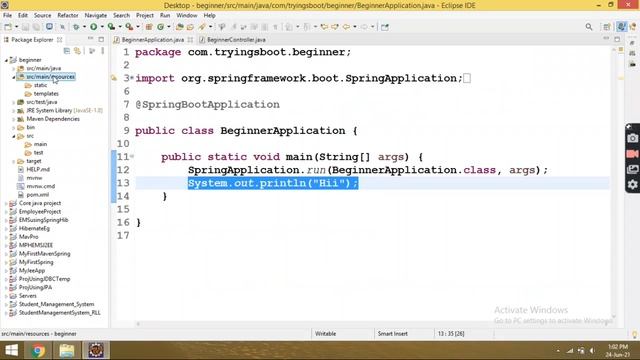Open the Refactor menu

coord(68,15)
